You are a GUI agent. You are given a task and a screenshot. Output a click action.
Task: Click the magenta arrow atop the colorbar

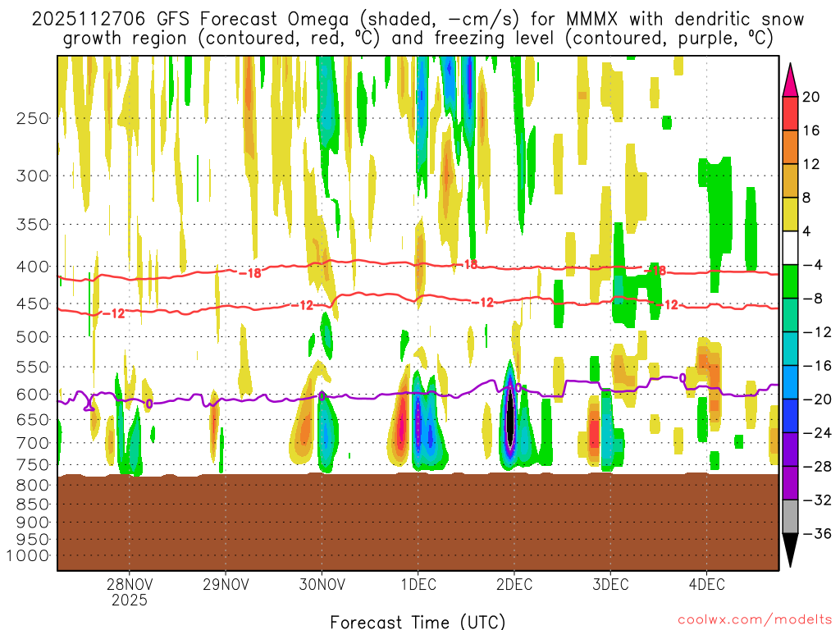tap(791, 78)
